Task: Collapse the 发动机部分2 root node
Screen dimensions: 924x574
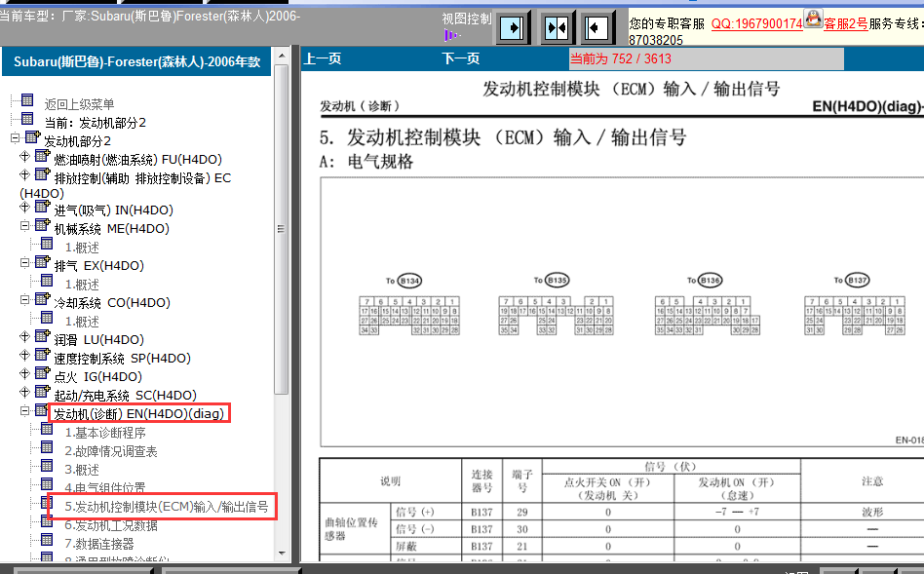Action: click(16, 138)
